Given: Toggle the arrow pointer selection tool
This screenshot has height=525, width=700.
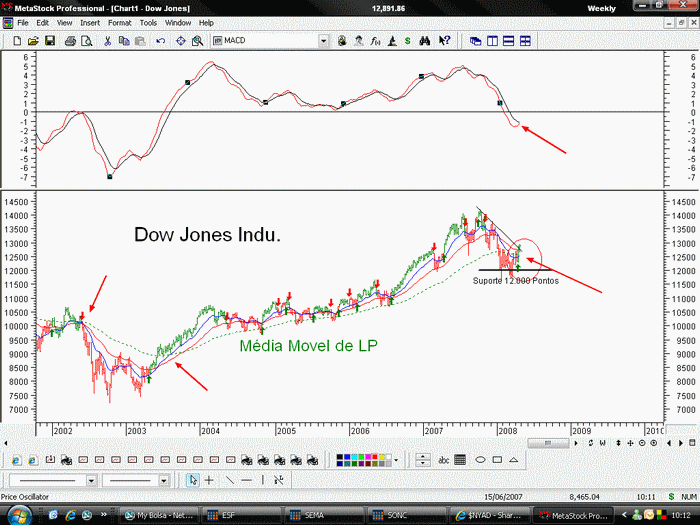Looking at the screenshot, I should (x=192, y=480).
